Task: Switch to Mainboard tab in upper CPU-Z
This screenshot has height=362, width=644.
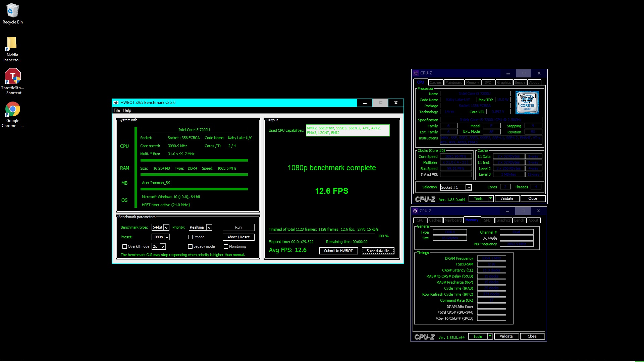Action: coord(454,82)
